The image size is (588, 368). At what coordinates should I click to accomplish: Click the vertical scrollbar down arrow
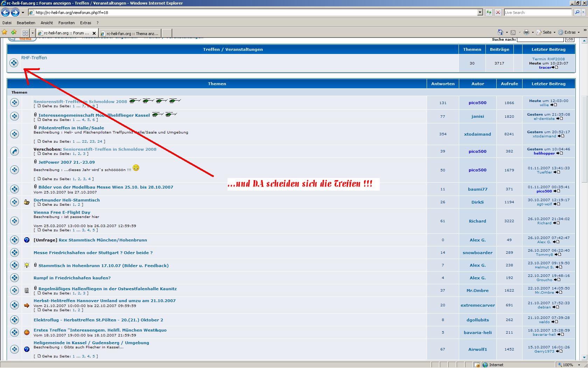(584, 357)
